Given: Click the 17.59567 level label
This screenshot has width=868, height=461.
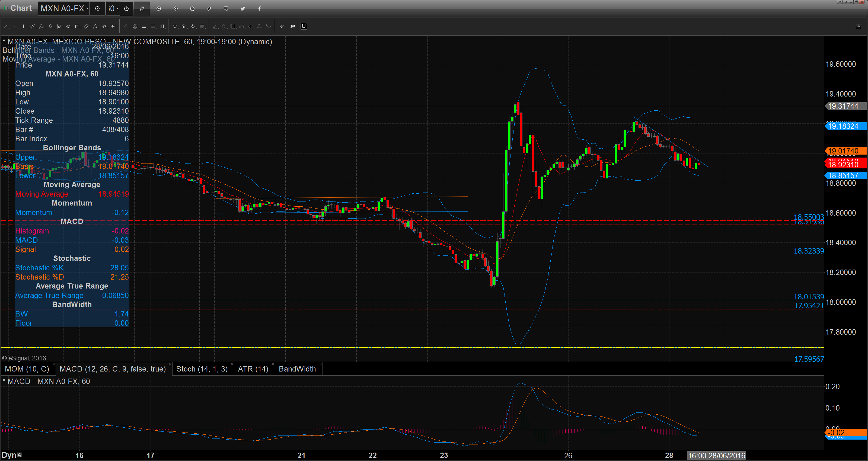Looking at the screenshot, I should click(x=809, y=359).
